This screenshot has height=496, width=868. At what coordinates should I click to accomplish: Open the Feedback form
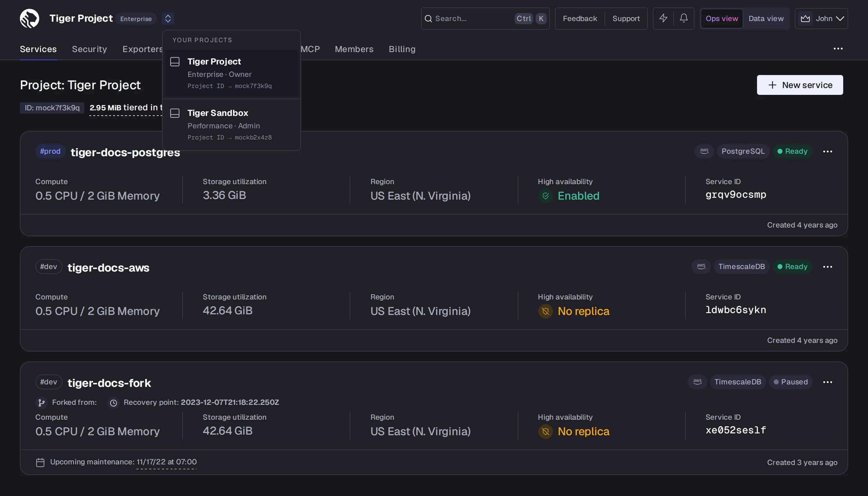point(580,19)
